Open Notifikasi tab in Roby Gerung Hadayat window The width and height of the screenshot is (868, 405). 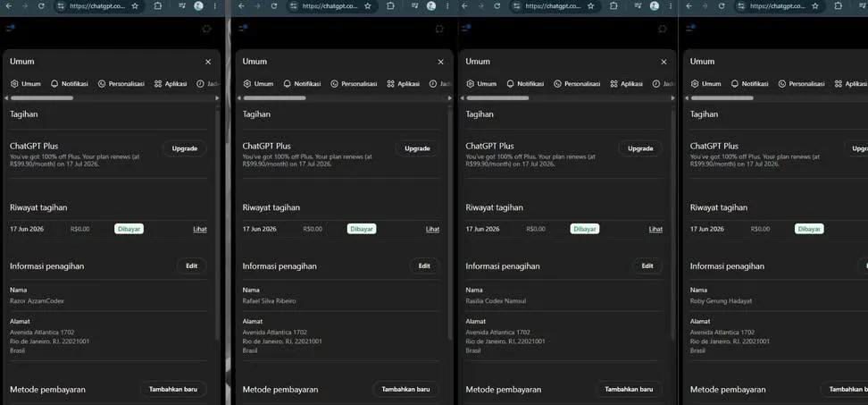click(x=749, y=84)
